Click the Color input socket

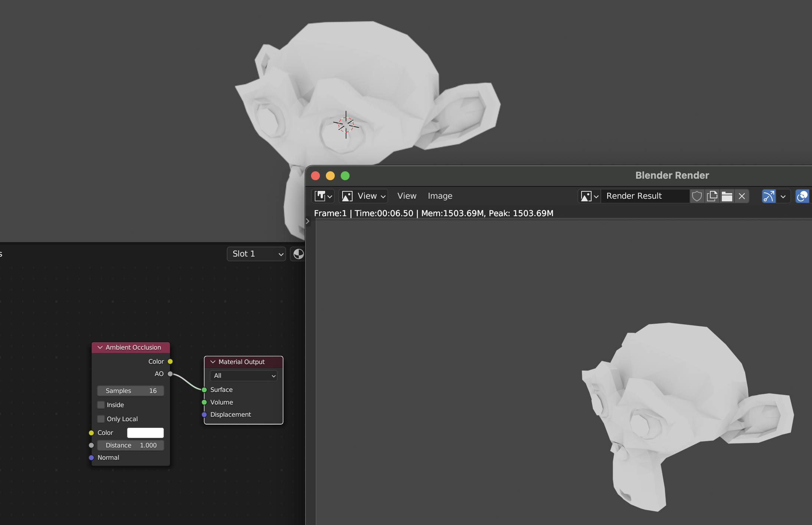tap(91, 433)
